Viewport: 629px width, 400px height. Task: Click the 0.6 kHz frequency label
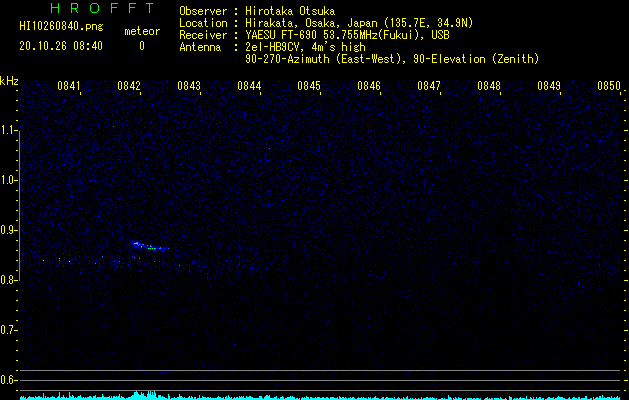[x=8, y=380]
